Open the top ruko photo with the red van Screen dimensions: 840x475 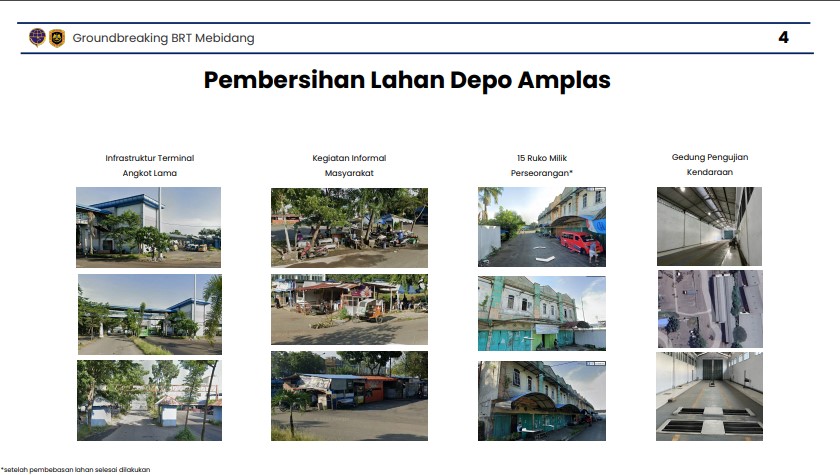click(542, 227)
